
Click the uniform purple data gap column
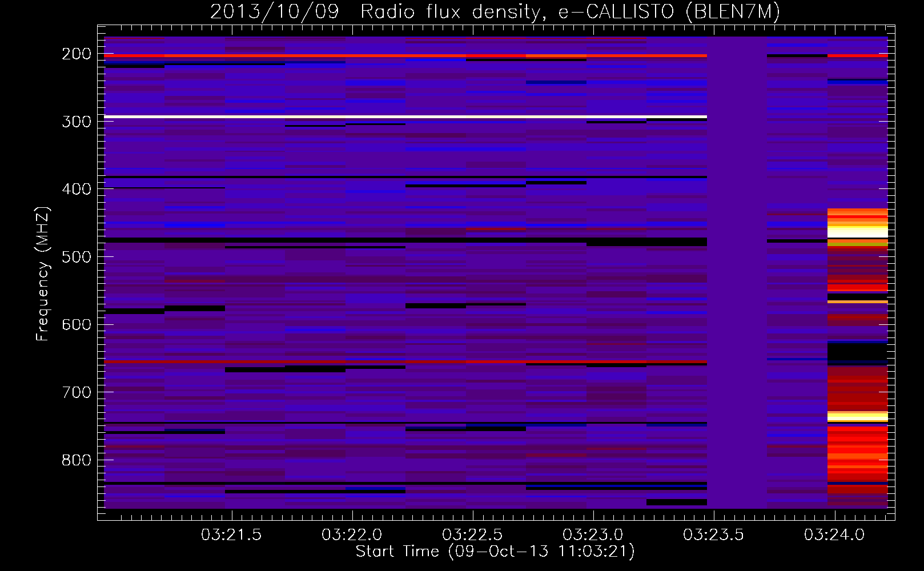coord(737,272)
